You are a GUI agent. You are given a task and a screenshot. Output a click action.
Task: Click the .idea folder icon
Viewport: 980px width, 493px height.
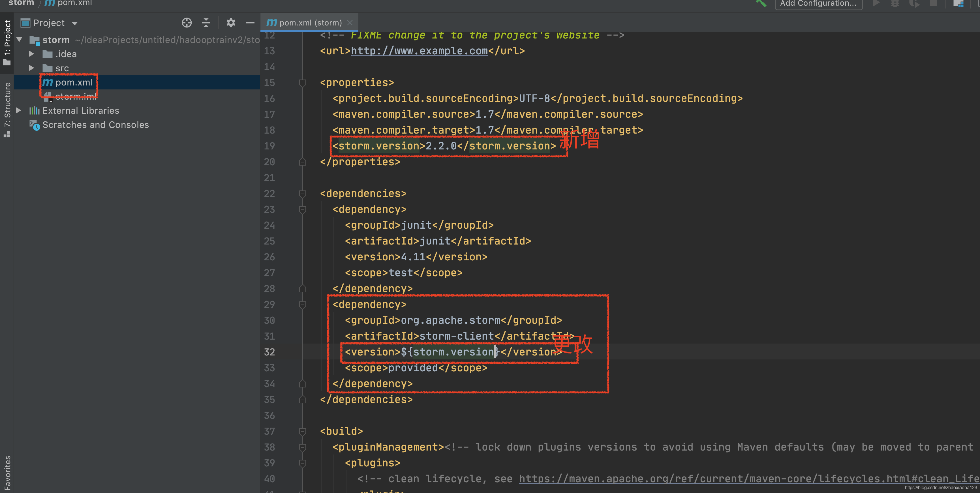click(x=47, y=54)
